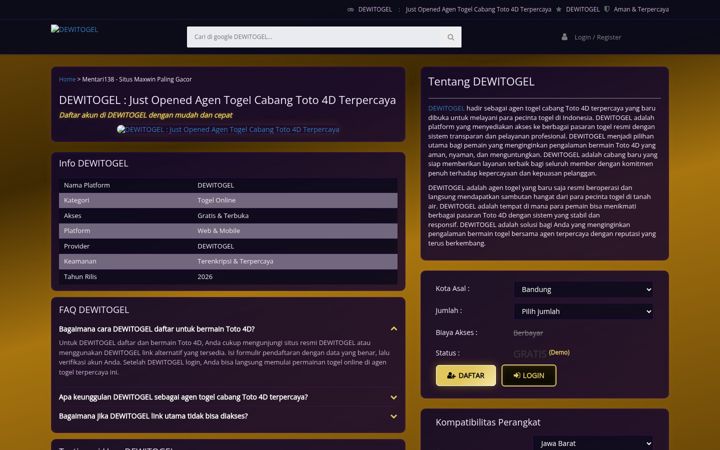Click the 'Tentang DEWITOGEL' heading
This screenshot has height=450, width=720.
[x=481, y=82]
